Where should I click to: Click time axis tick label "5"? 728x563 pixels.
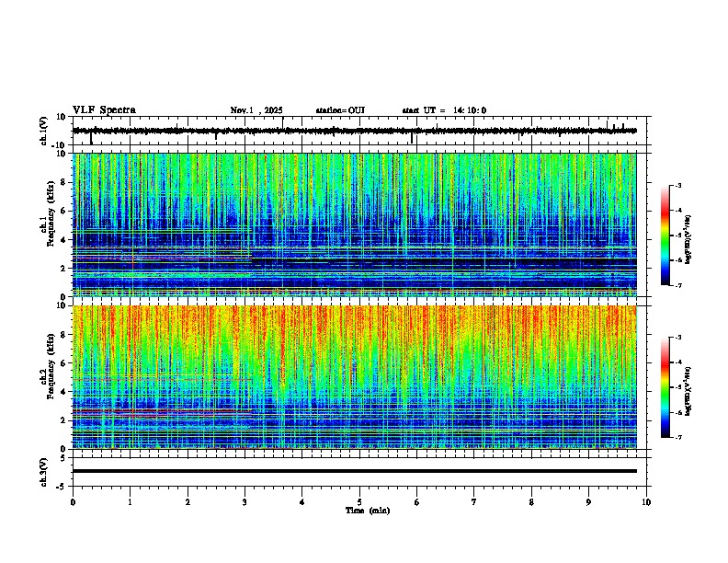[359, 502]
